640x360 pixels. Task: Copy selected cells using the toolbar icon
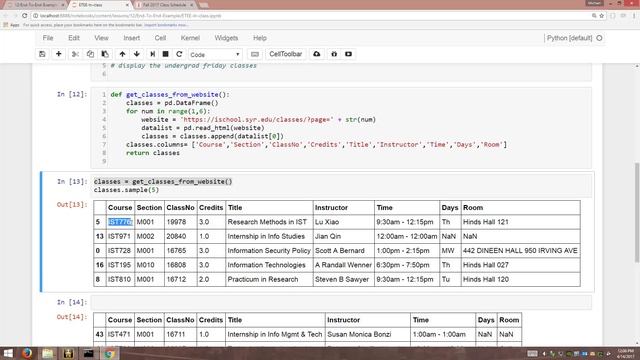click(x=90, y=54)
